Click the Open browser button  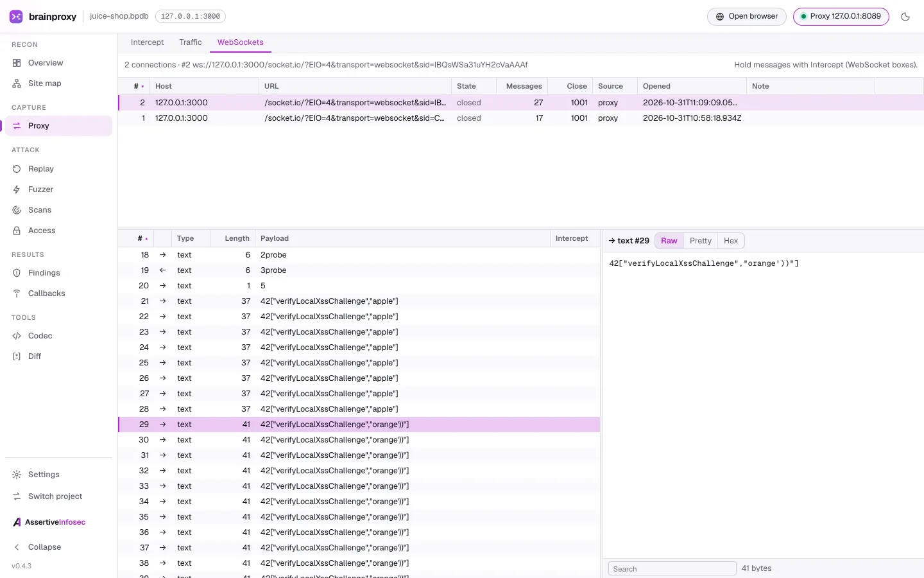tap(747, 17)
